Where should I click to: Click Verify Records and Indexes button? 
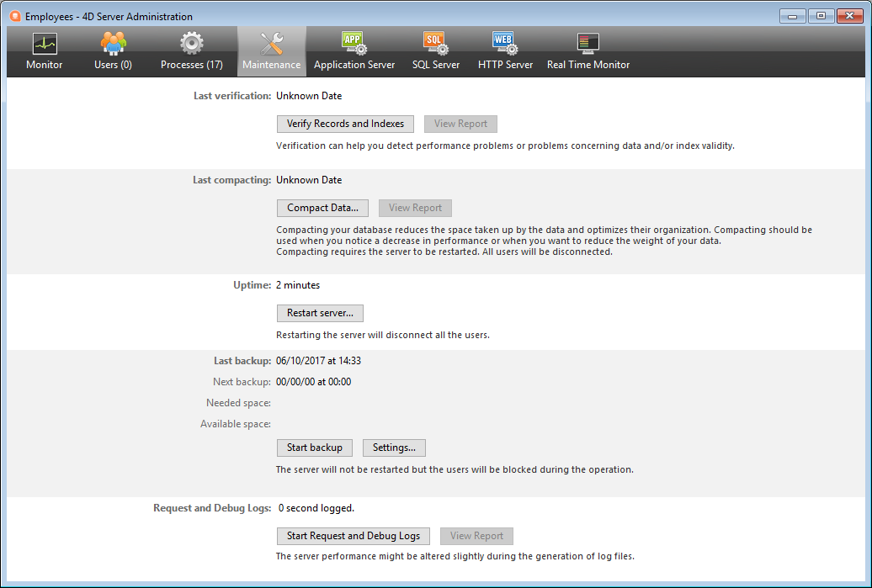[x=345, y=124]
